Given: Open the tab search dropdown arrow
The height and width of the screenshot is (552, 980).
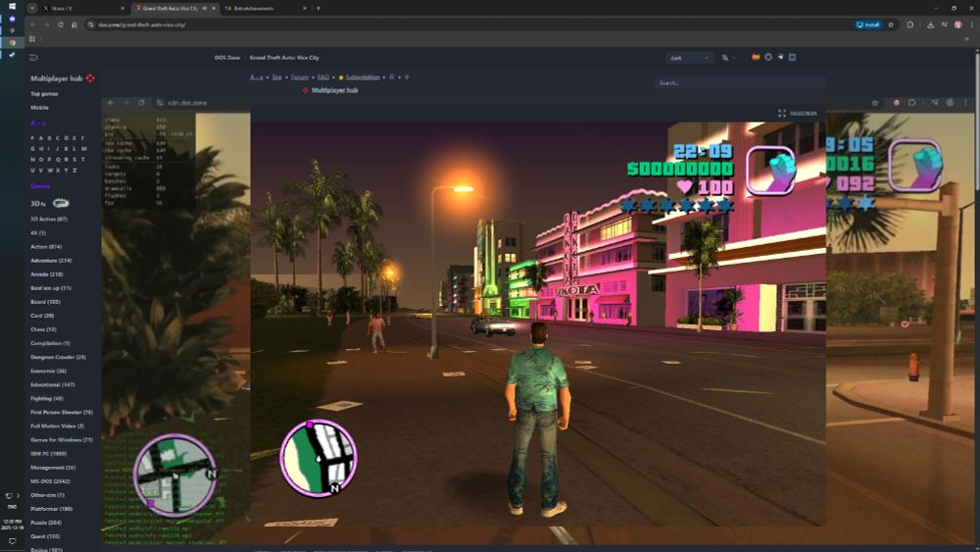Looking at the screenshot, I should tap(32, 8).
